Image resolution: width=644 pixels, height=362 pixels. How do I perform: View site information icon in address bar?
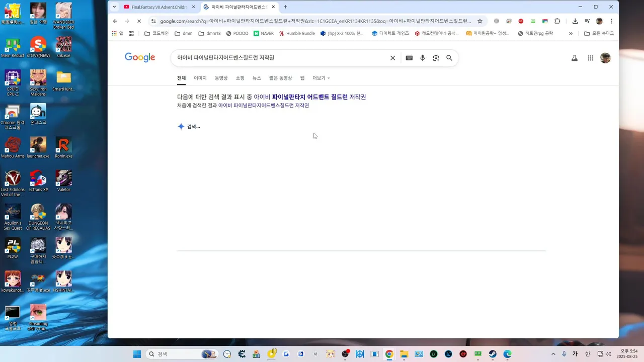153,21
